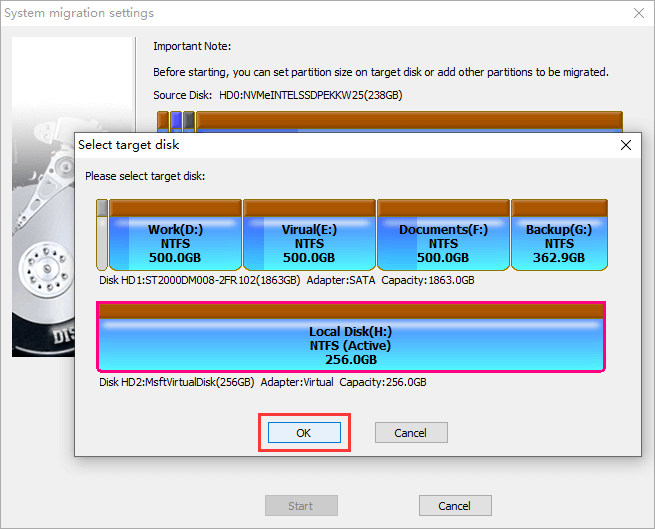Select the Work(D:) partition
Viewport: 655px width, 529px height.
coord(175,235)
